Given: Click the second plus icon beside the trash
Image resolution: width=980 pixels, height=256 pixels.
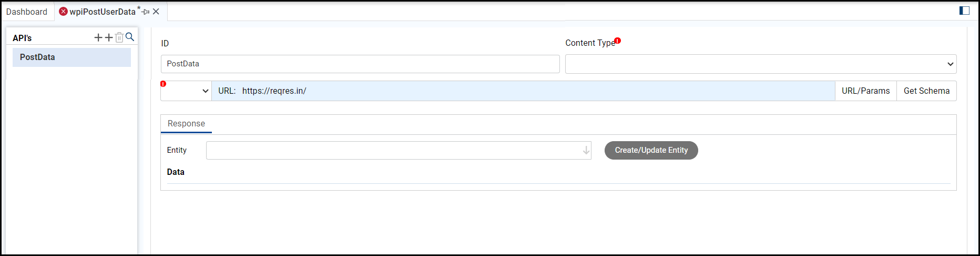Looking at the screenshot, I should coord(109,37).
